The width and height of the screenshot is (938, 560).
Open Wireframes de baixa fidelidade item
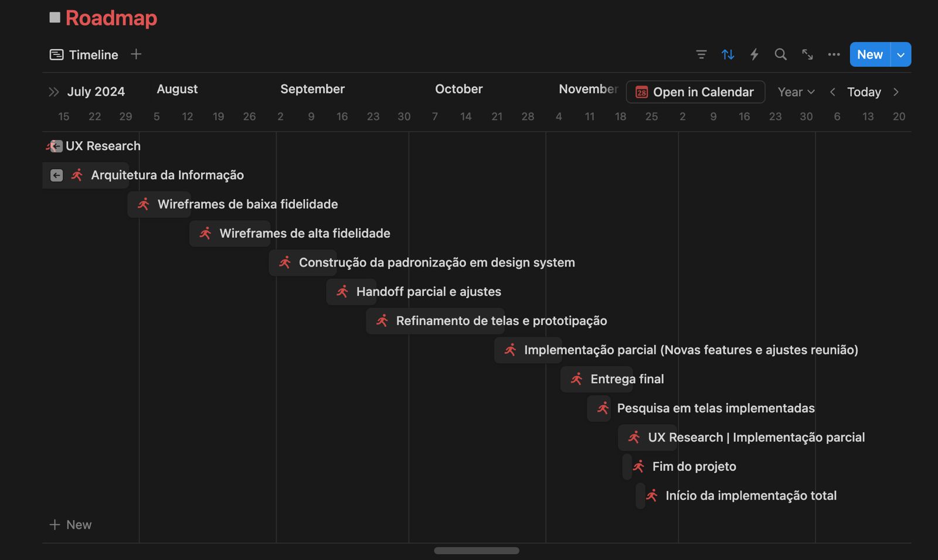click(x=247, y=204)
